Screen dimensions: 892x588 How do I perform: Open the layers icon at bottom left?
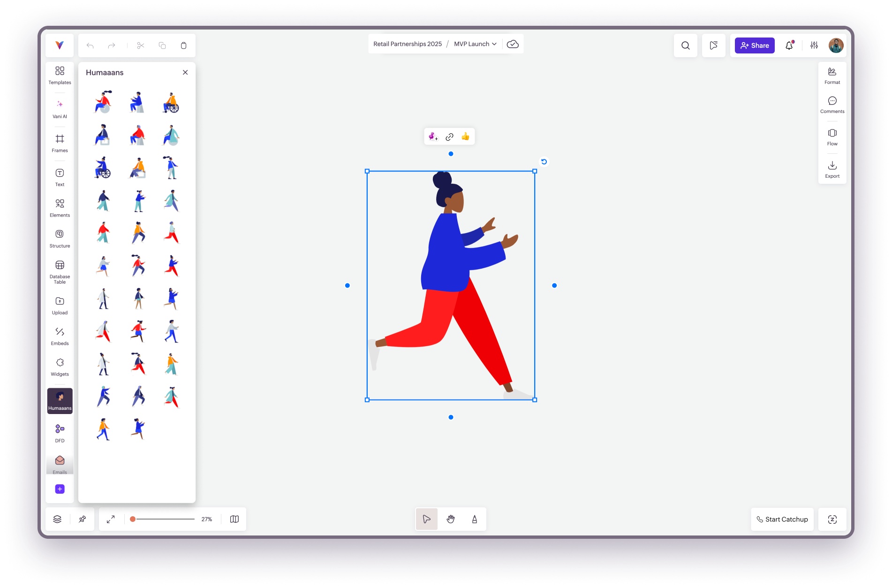point(57,519)
